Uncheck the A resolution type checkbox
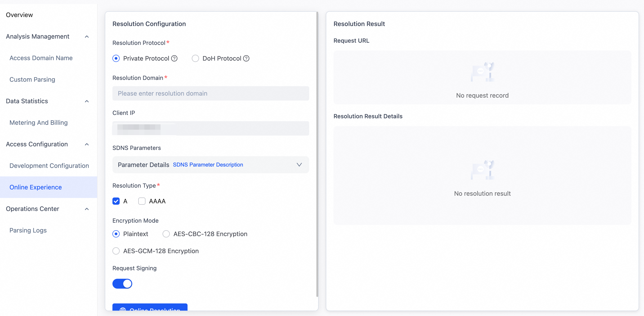 (116, 201)
